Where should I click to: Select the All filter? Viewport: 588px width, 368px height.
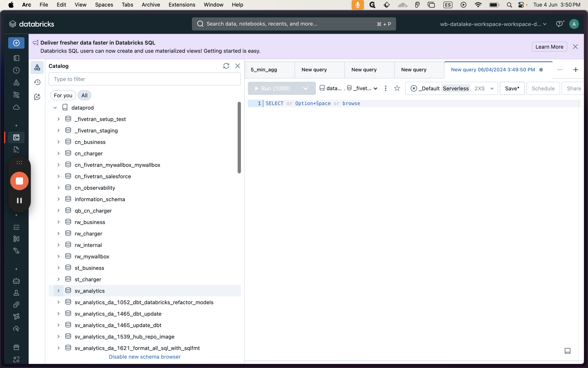pyautogui.click(x=84, y=95)
